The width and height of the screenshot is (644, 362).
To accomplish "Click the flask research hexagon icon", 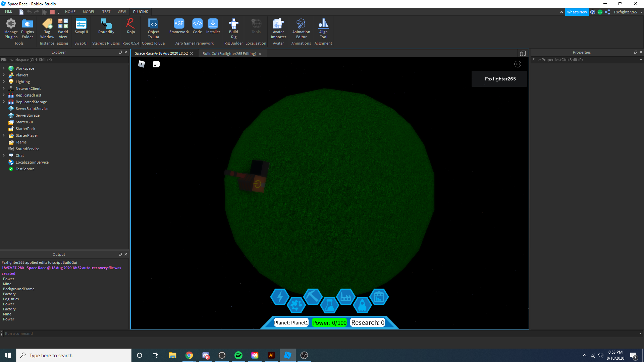I will point(329,305).
